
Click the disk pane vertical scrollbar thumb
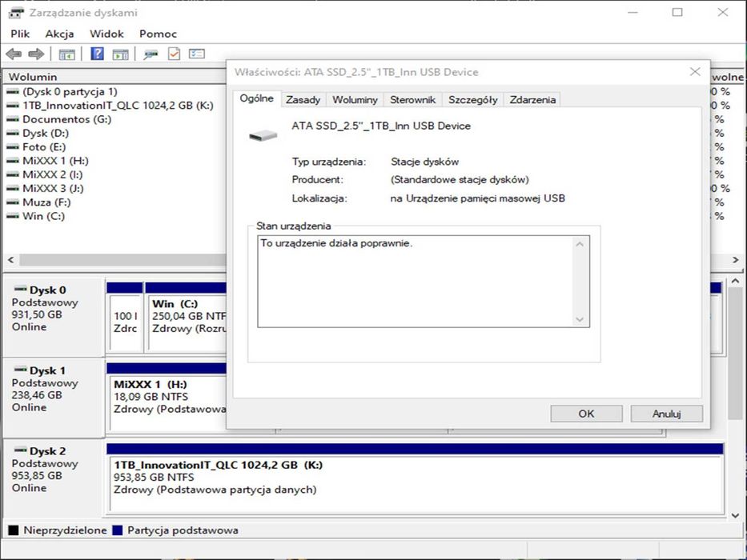[735, 354]
